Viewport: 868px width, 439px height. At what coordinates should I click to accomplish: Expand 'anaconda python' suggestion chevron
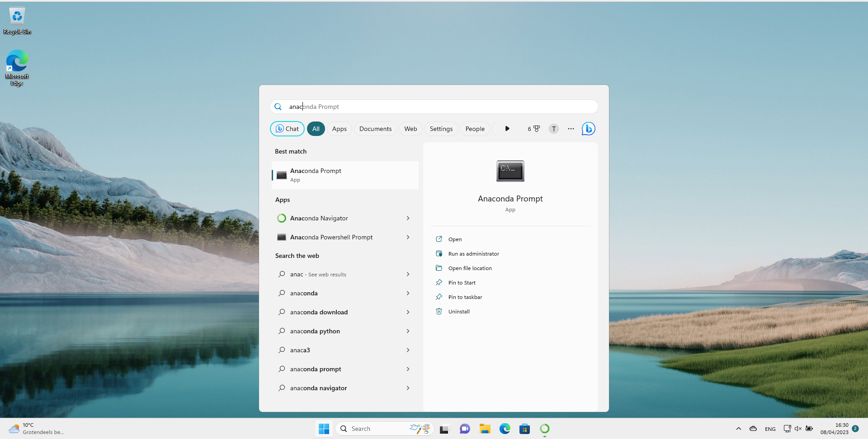click(x=408, y=331)
